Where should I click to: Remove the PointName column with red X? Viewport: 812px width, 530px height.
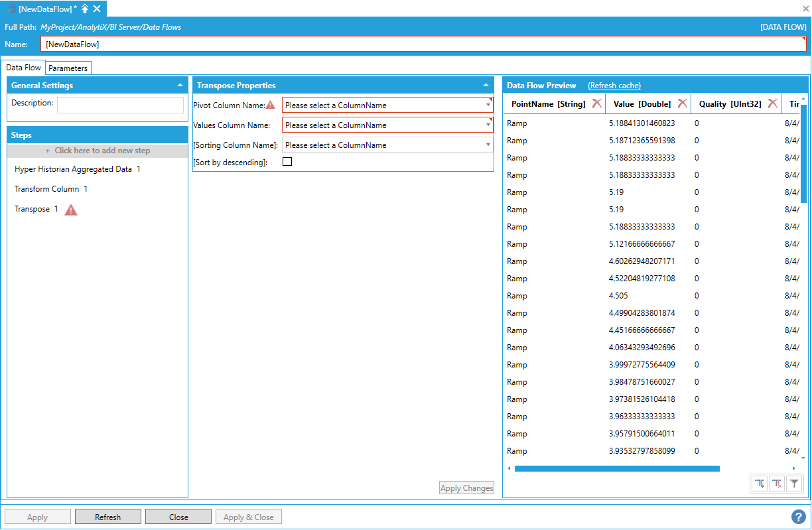[597, 103]
